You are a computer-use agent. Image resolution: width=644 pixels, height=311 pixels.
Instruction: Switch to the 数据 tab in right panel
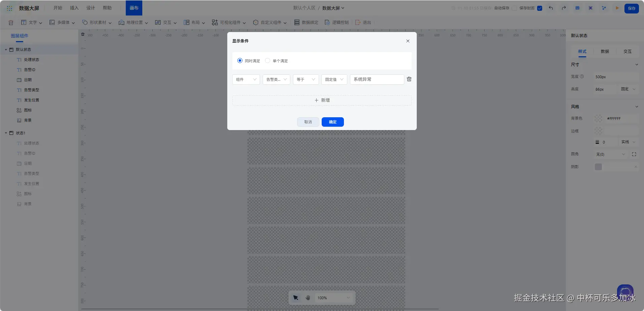pyautogui.click(x=605, y=52)
